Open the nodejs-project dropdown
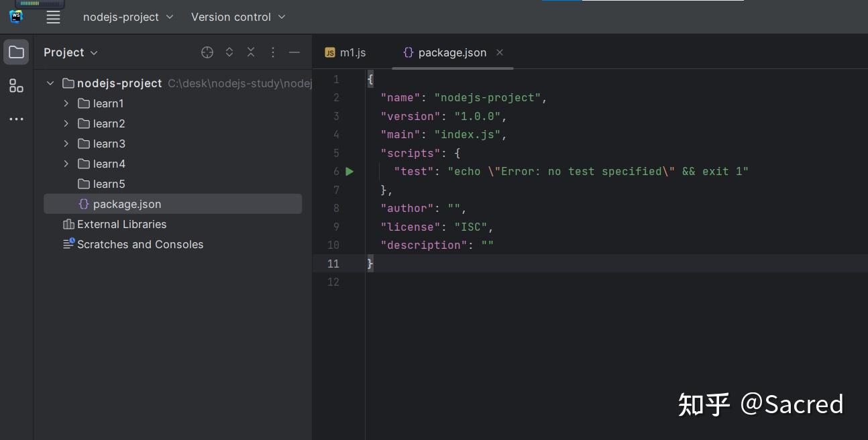The height and width of the screenshot is (440, 868). point(127,17)
